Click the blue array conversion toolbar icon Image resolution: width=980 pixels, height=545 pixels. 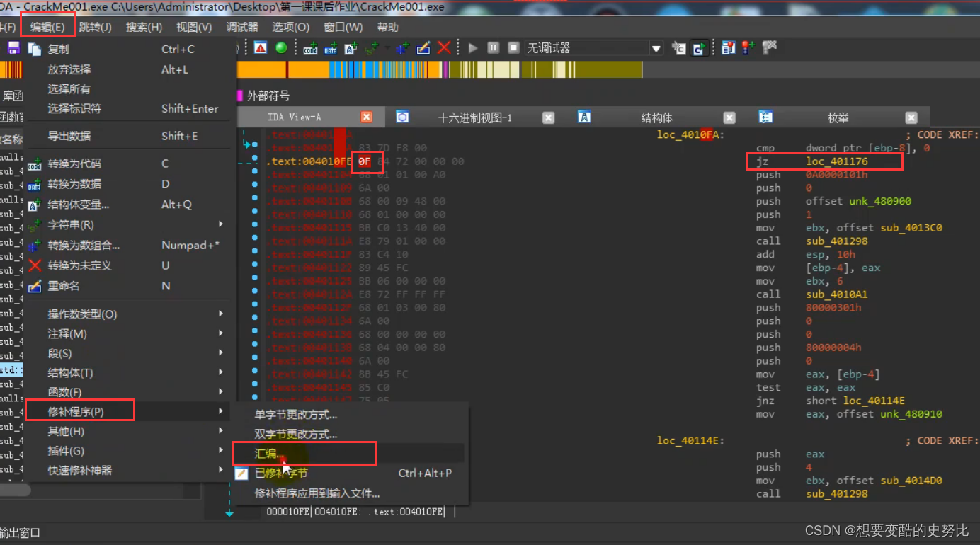pos(402,48)
